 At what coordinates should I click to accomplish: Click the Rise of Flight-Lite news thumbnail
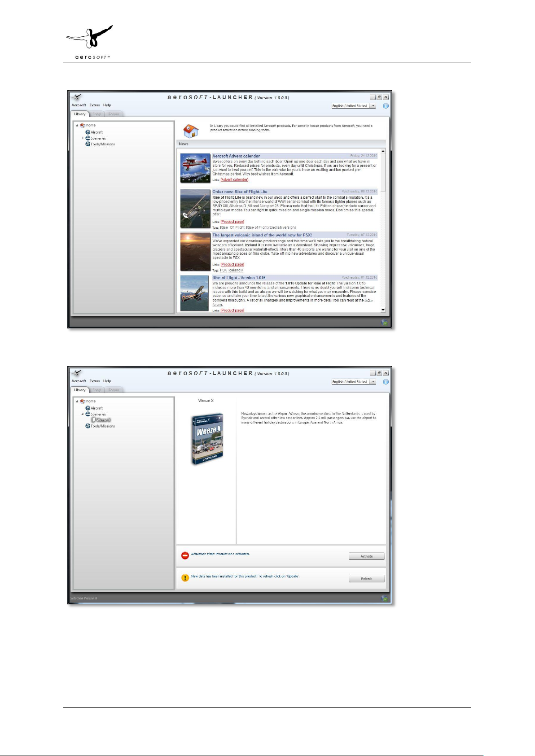195,209
